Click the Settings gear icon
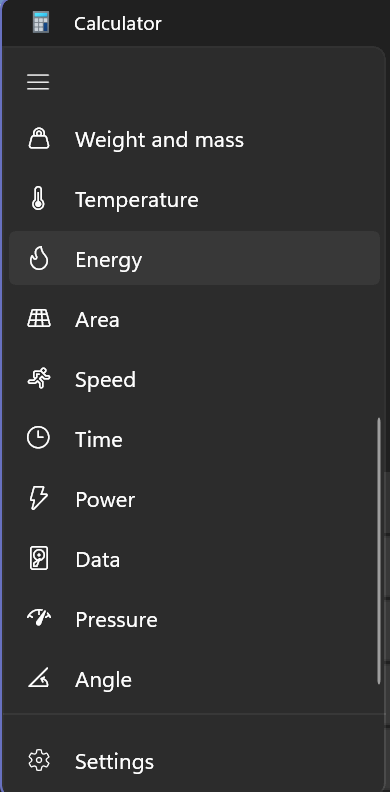The width and height of the screenshot is (390, 792). coord(39,760)
